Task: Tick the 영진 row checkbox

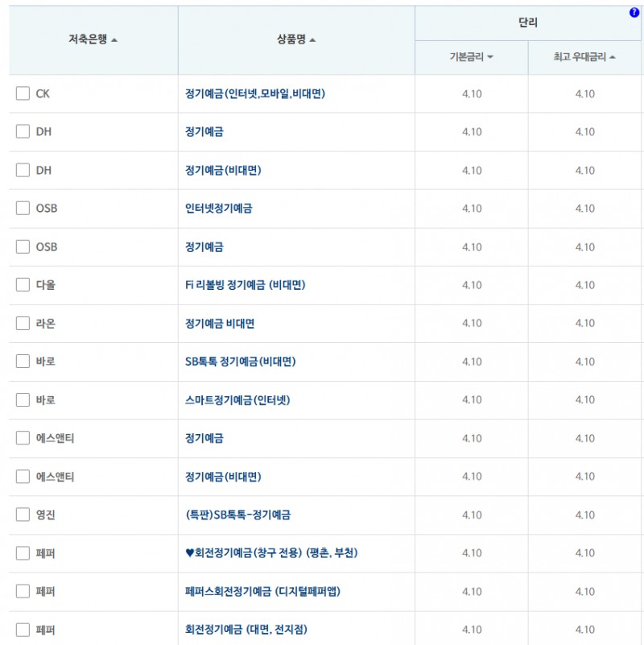Action: (x=23, y=515)
